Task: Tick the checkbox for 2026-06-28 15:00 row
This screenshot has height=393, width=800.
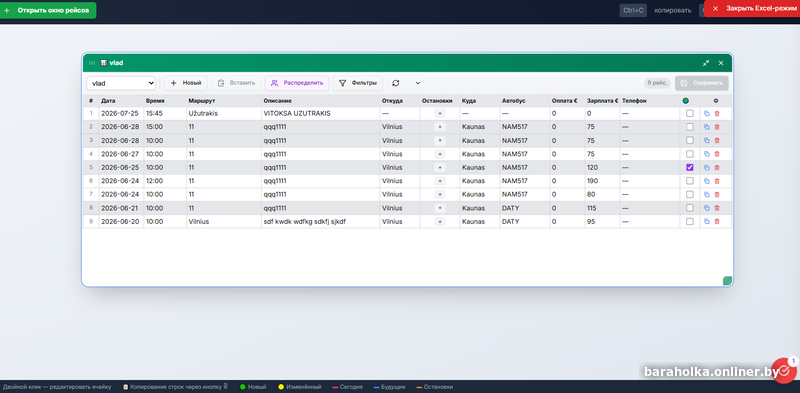Action: (x=690, y=127)
